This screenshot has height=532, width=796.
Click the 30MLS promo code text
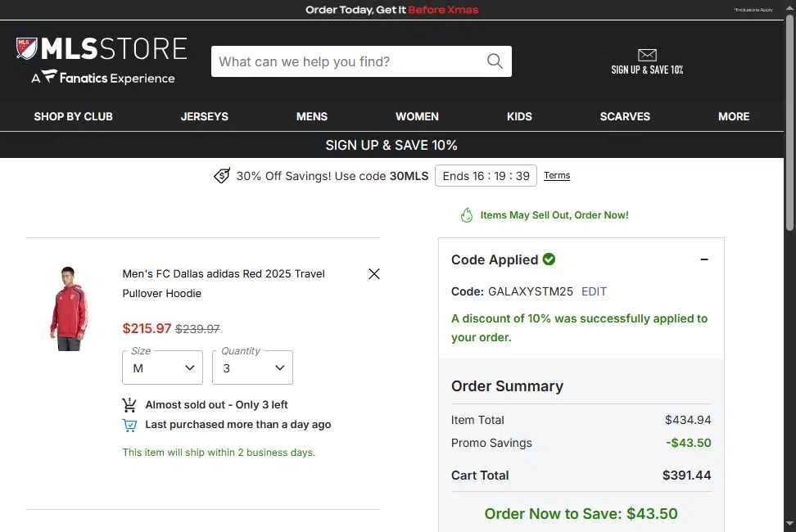coord(409,176)
